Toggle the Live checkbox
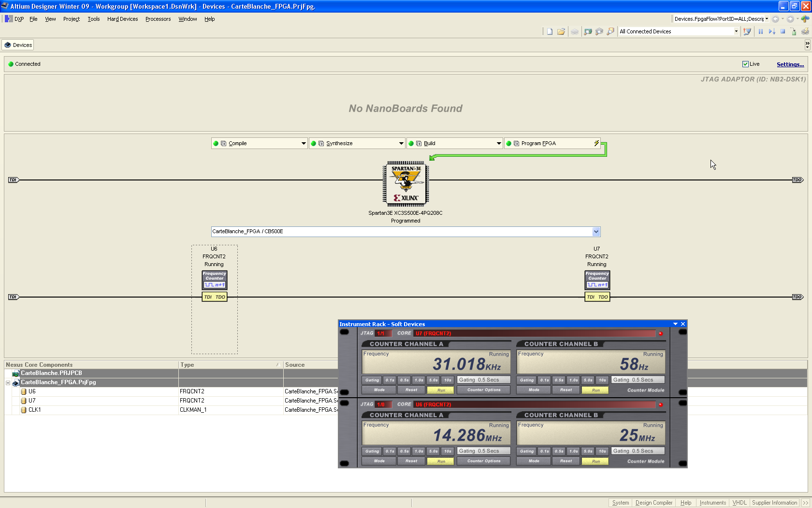 pos(745,64)
